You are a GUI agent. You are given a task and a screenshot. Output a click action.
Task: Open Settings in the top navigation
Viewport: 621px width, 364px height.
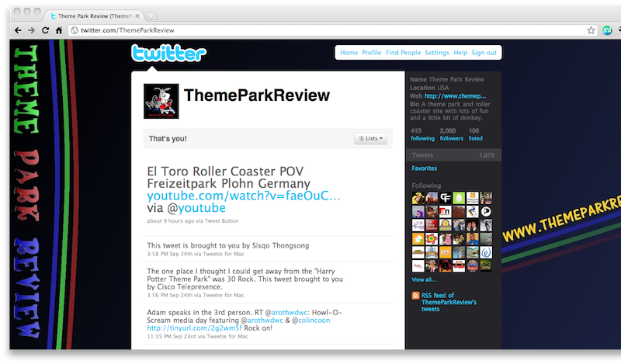pyautogui.click(x=437, y=53)
